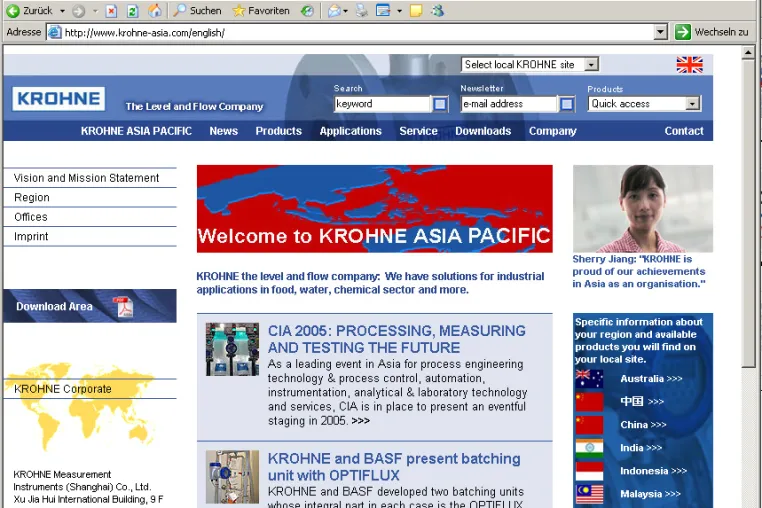
Task: Open the address bar history dropdown
Action: coord(660,33)
